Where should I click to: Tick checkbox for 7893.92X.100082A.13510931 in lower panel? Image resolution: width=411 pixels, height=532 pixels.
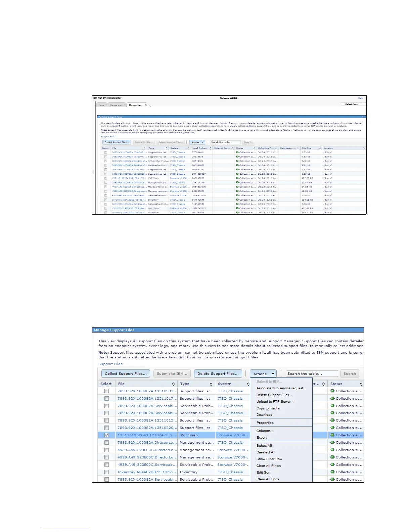click(x=106, y=391)
